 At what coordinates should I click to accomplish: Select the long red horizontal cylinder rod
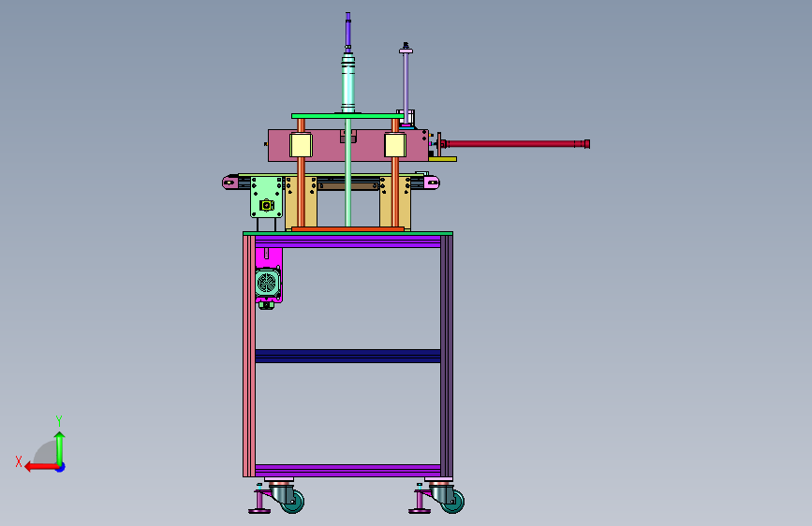coord(515,144)
